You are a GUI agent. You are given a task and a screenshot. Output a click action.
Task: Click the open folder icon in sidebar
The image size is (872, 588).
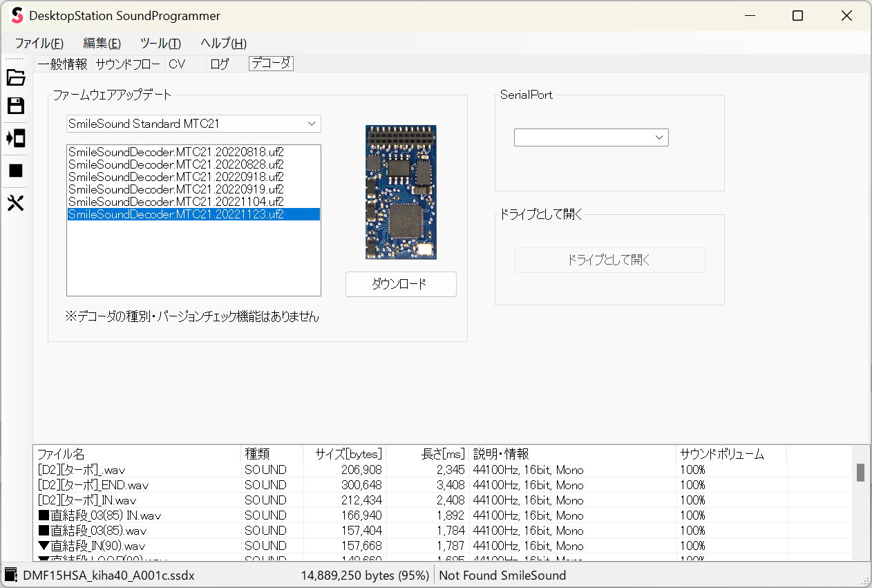pos(15,77)
